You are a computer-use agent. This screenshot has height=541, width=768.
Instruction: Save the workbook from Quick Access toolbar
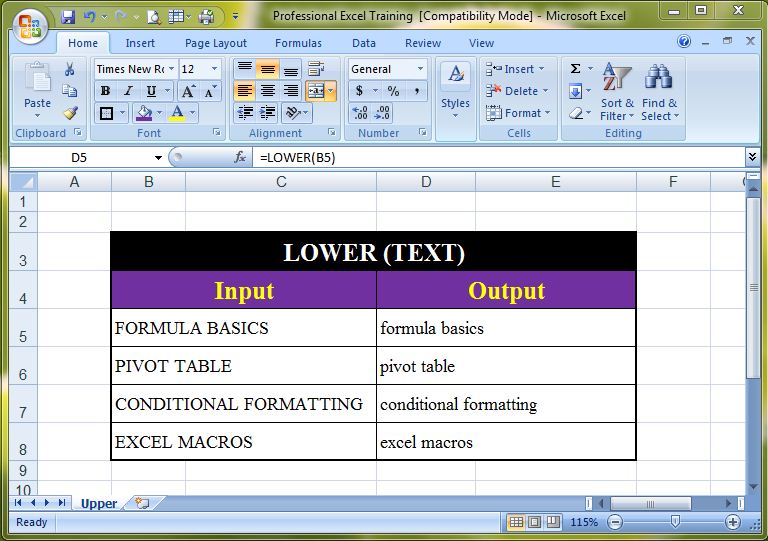pos(68,17)
